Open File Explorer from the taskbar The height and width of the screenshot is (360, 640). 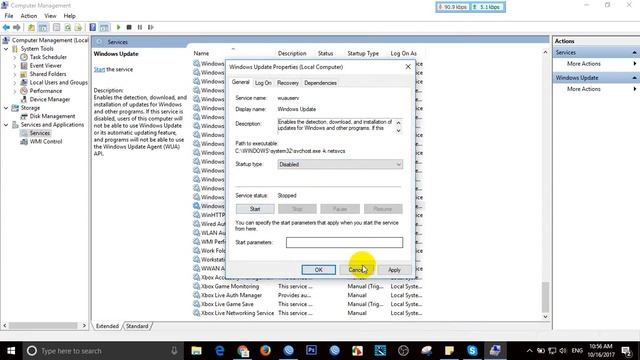pos(196,351)
